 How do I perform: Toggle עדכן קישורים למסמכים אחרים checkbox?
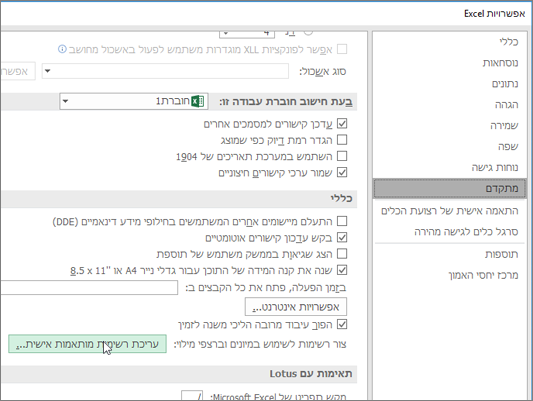point(342,124)
